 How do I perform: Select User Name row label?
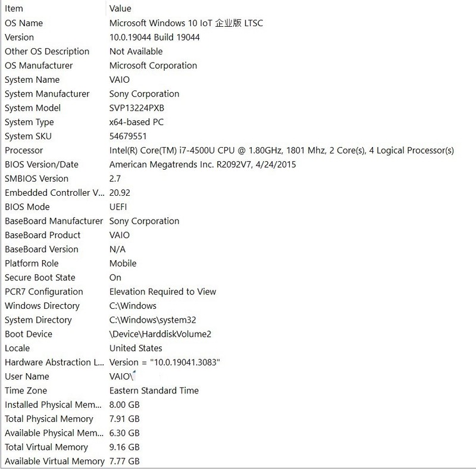[27, 376]
